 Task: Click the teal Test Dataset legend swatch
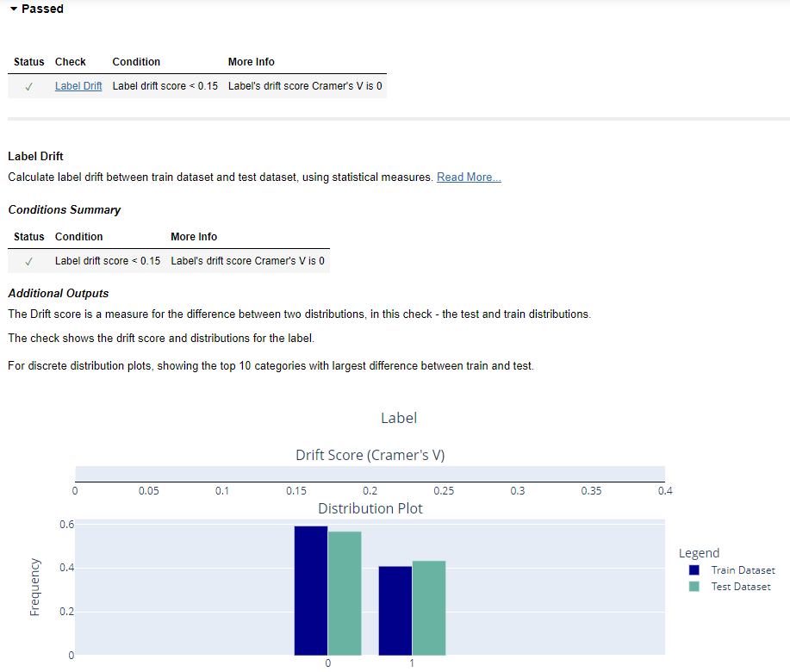coord(694,587)
